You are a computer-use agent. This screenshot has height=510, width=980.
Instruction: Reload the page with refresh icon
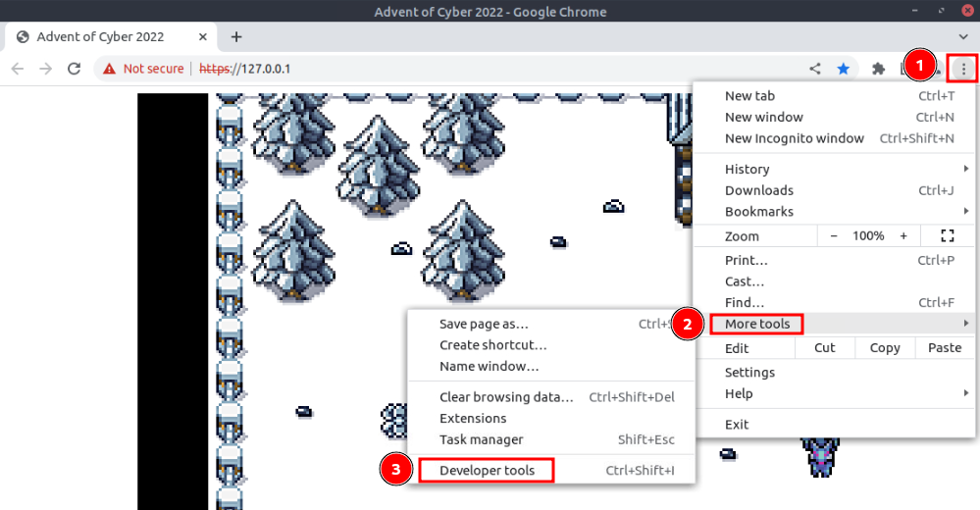74,69
